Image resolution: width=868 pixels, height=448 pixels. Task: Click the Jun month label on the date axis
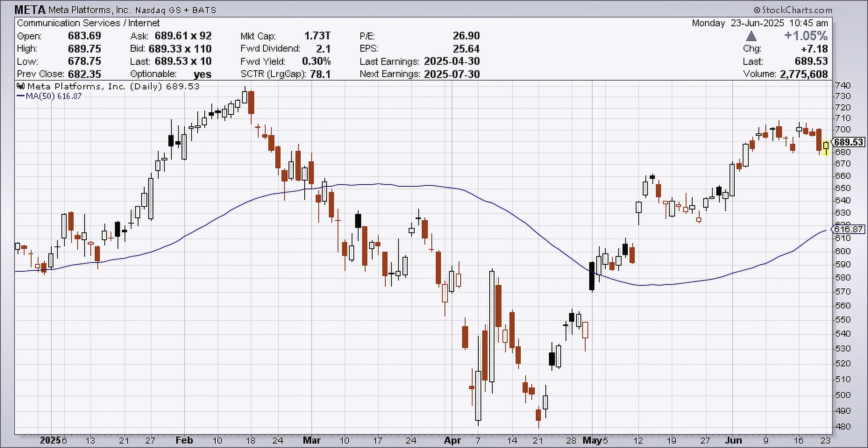coord(733,440)
